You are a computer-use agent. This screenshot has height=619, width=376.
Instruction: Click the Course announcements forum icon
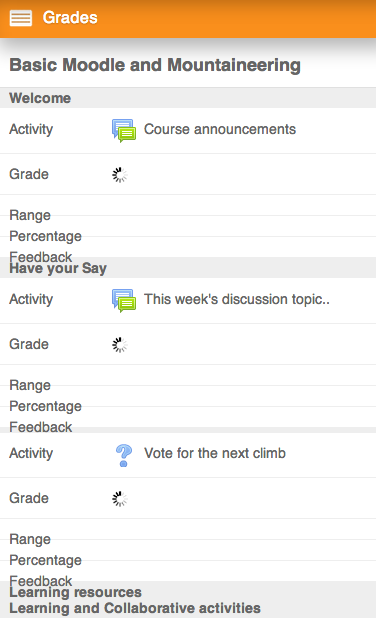(x=124, y=130)
